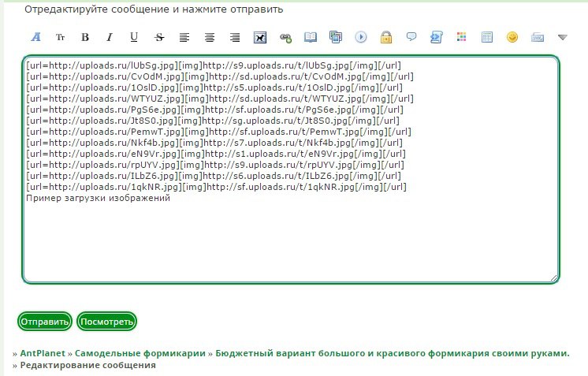The image size is (588, 376).
Task: Insert a table
Action: tap(487, 37)
